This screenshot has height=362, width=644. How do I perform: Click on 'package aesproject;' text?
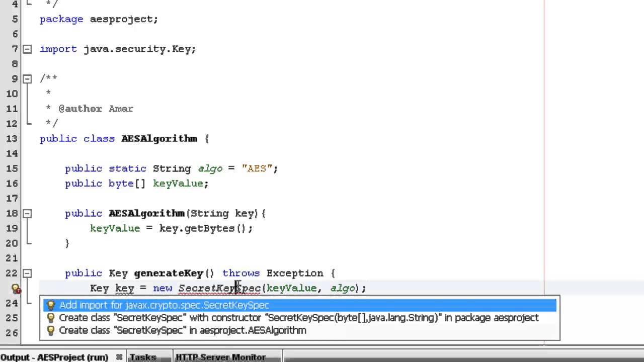(x=99, y=19)
